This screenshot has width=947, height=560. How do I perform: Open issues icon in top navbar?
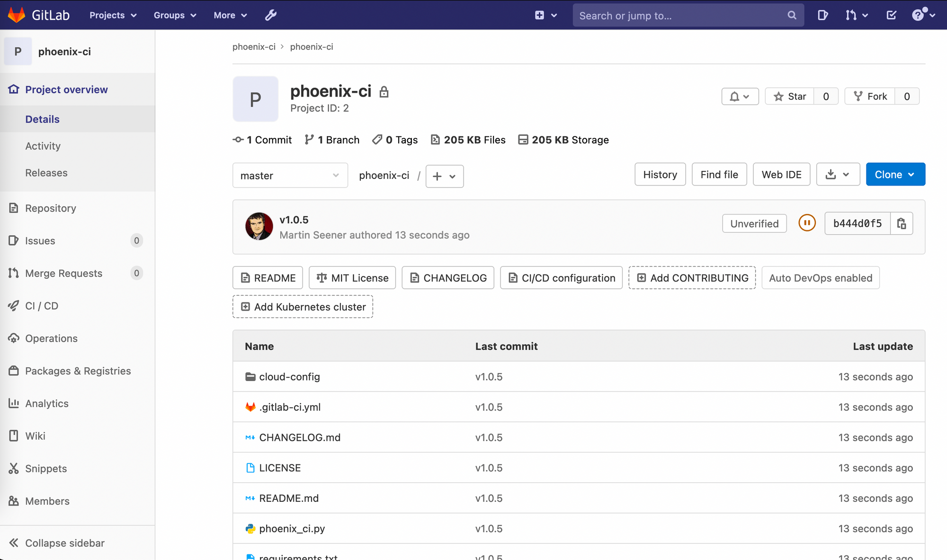click(822, 15)
